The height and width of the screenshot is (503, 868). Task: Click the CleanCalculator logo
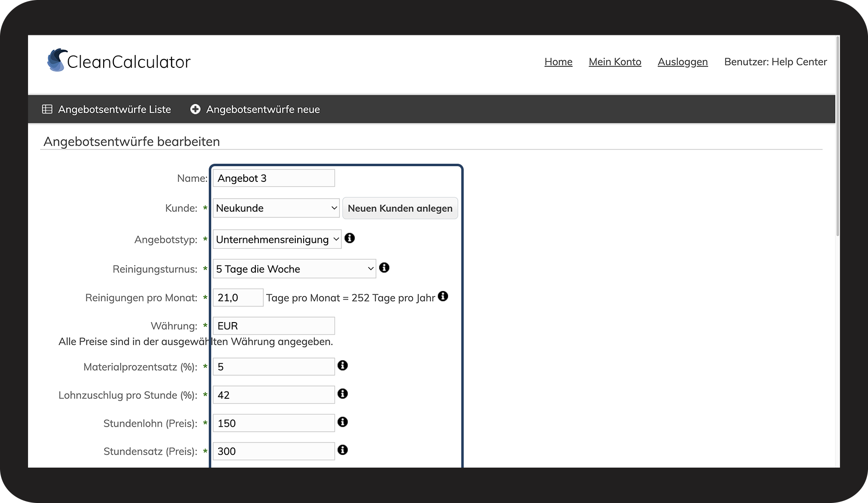[x=119, y=61]
